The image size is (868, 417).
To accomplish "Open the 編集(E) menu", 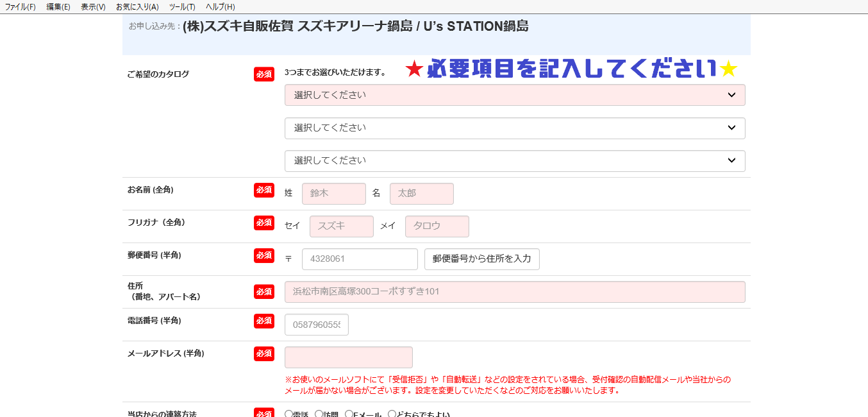I will (x=58, y=7).
